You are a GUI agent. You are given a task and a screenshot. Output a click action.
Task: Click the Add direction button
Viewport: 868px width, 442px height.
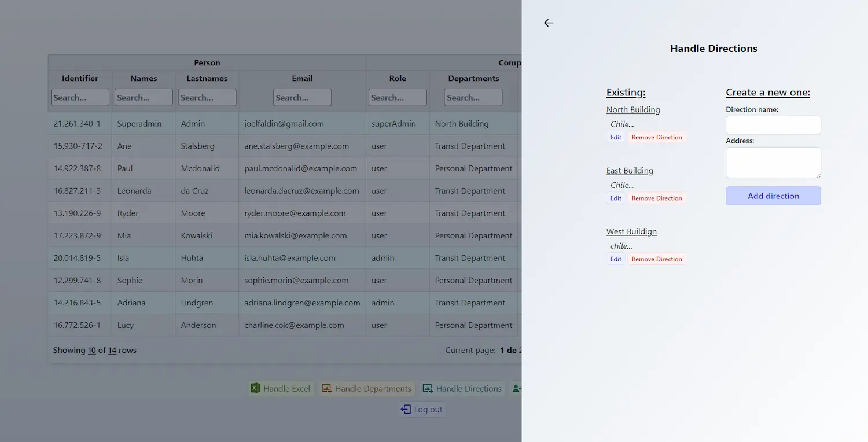tap(773, 196)
